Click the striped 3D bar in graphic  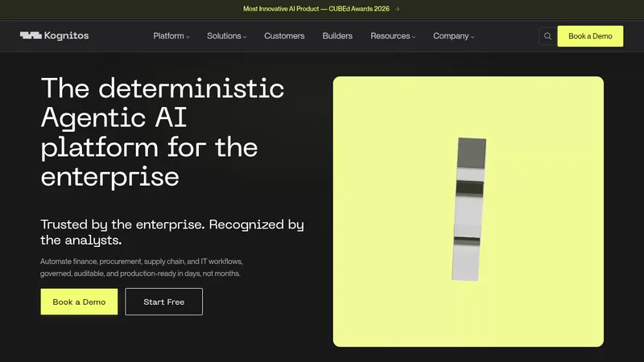pyautogui.click(x=469, y=209)
